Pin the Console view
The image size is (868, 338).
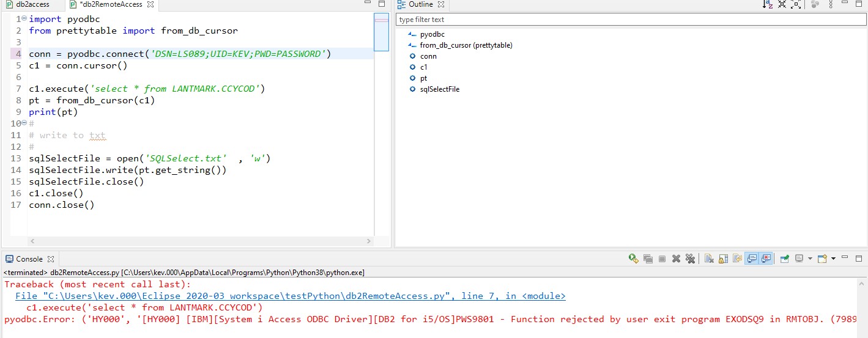(784, 259)
